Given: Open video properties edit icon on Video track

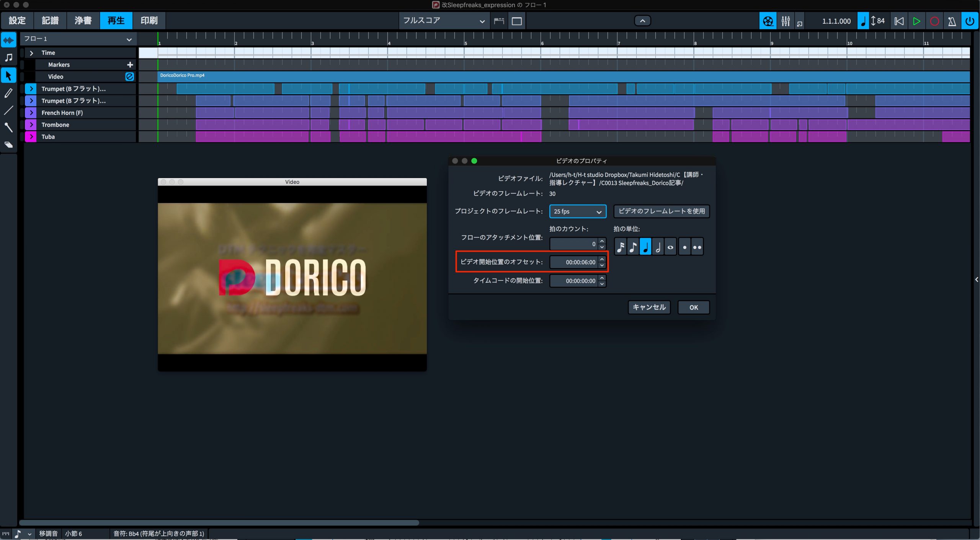Looking at the screenshot, I should 130,77.
